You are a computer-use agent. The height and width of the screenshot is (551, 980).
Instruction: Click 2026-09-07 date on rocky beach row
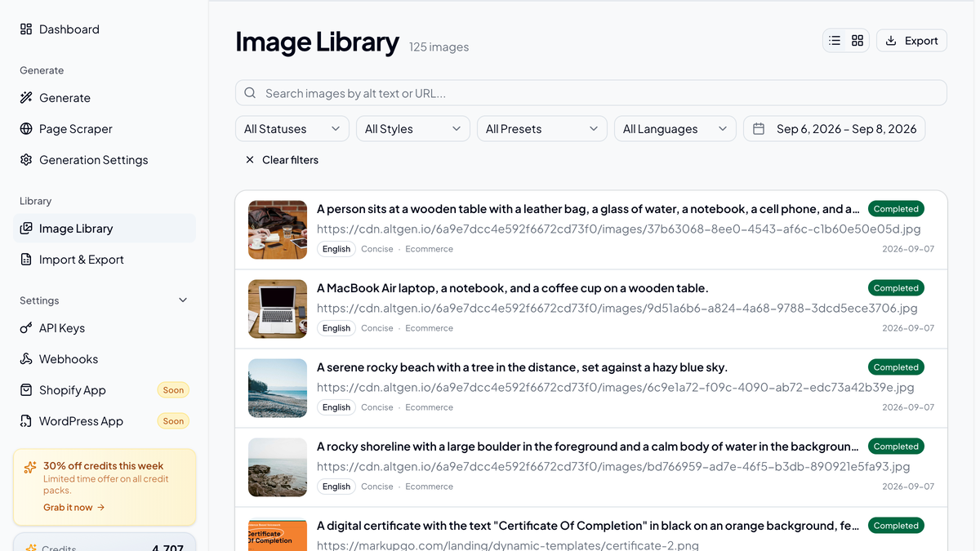coord(908,407)
